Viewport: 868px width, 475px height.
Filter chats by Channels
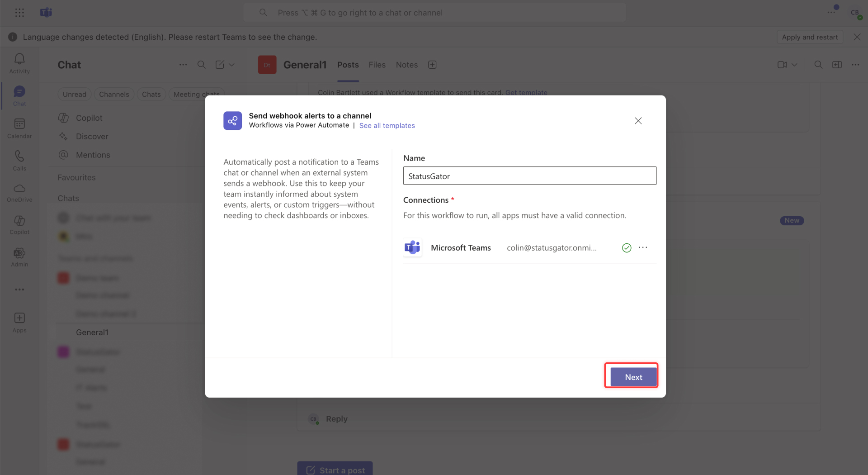(114, 94)
